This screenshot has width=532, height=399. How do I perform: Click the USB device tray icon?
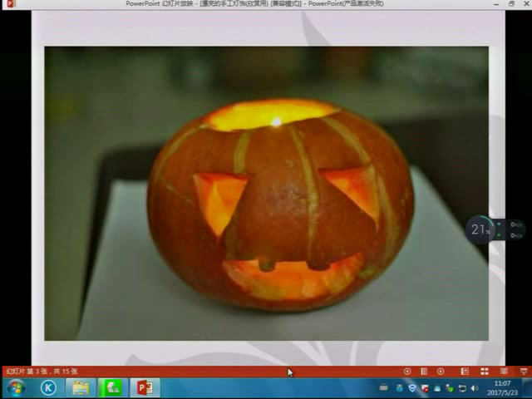399,388
